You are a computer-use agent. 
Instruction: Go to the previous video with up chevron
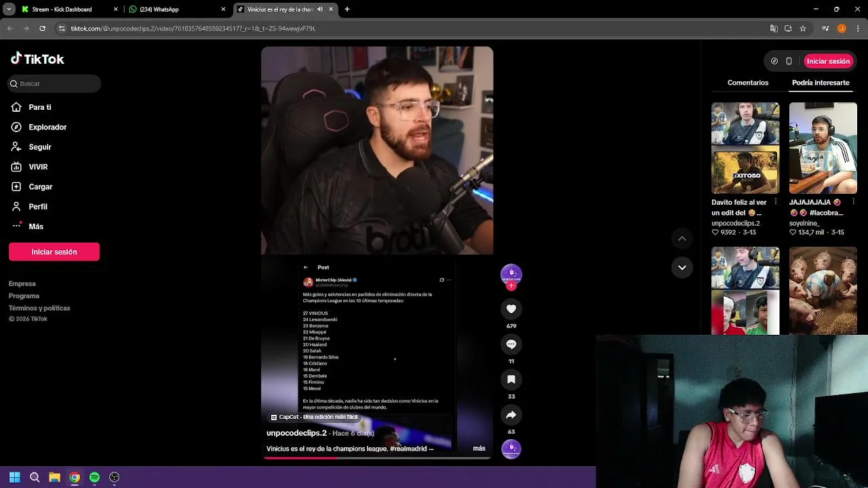pos(682,239)
